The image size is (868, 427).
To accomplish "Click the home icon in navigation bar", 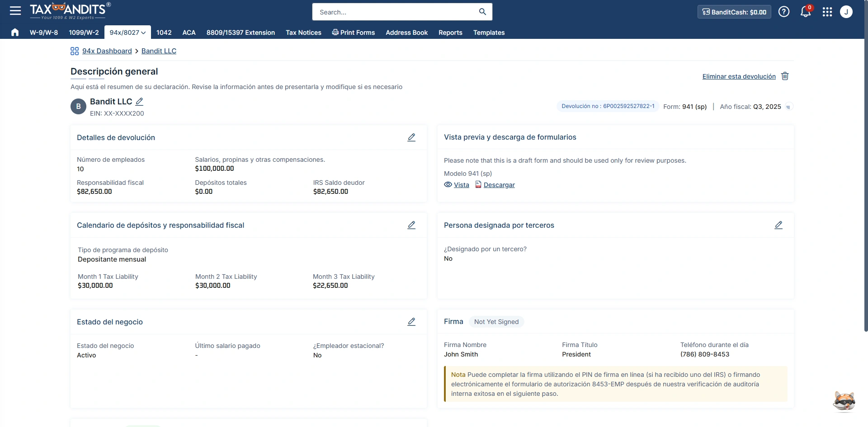I will point(15,32).
